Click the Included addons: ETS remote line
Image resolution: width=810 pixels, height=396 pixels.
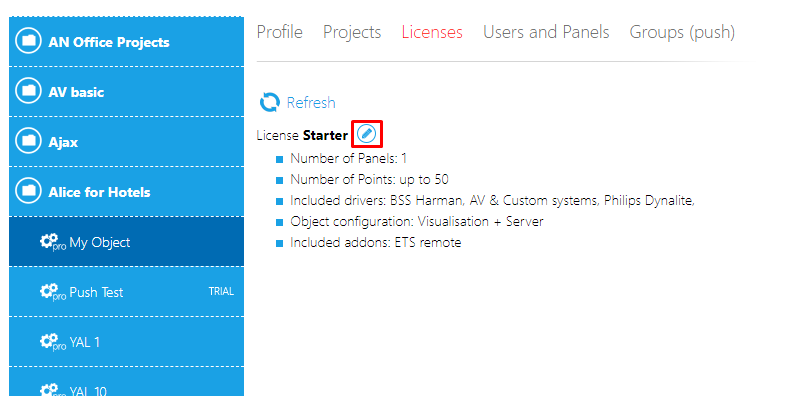point(376,243)
